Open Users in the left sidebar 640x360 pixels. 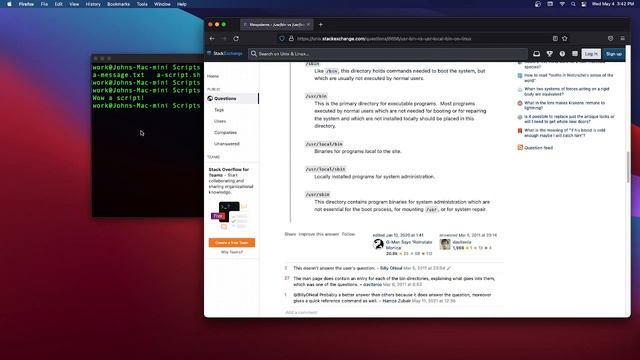click(220, 121)
